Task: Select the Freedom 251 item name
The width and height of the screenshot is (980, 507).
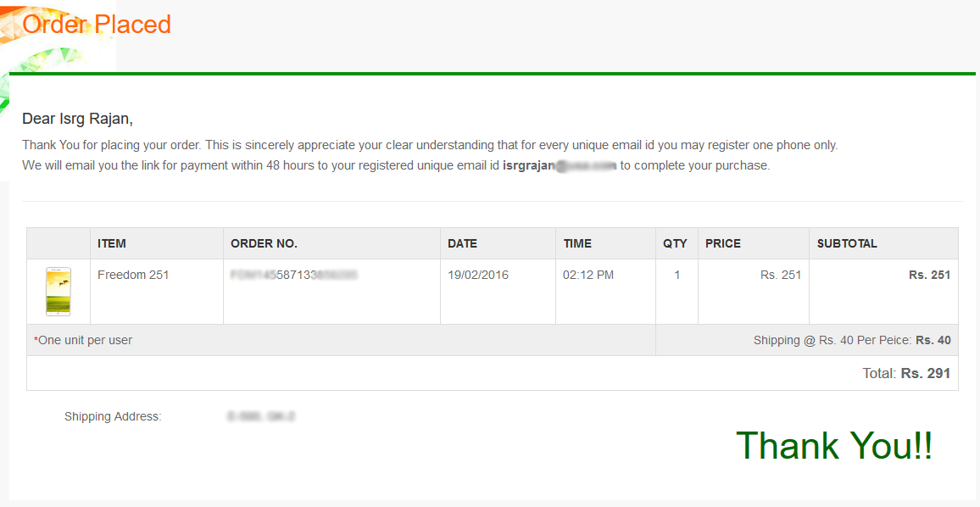Action: [x=133, y=275]
